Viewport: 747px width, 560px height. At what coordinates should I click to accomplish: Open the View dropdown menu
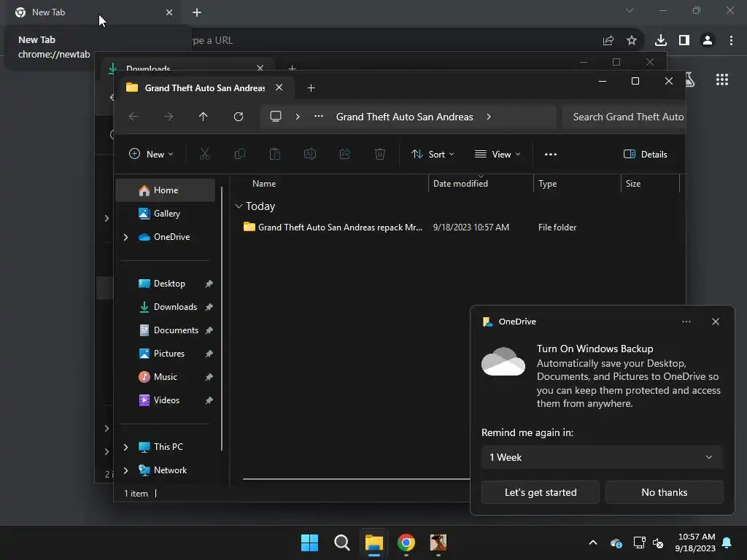pos(498,155)
